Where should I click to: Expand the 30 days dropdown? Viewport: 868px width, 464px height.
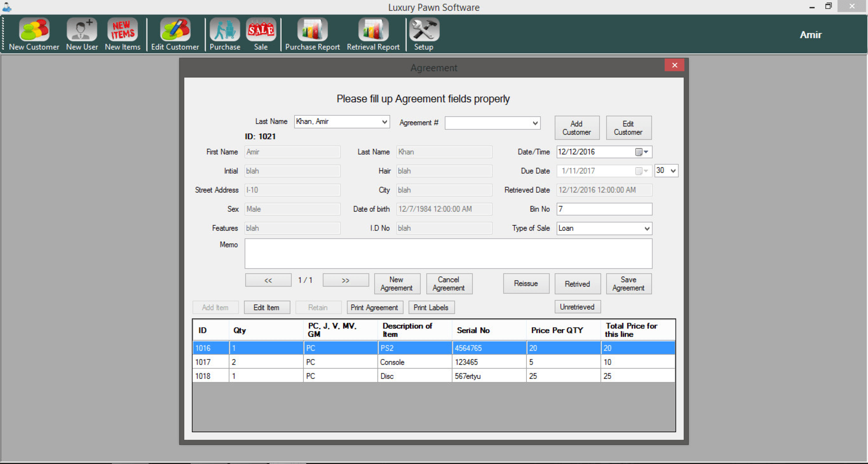tap(673, 171)
